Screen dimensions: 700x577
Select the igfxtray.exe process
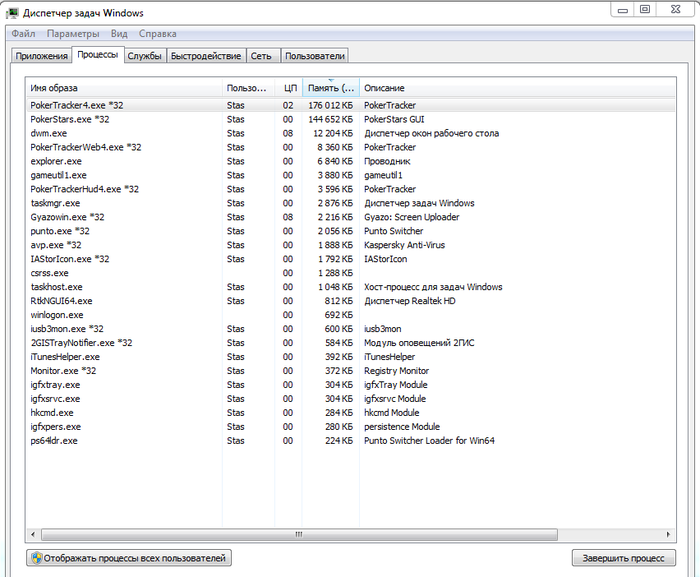[x=350, y=385]
